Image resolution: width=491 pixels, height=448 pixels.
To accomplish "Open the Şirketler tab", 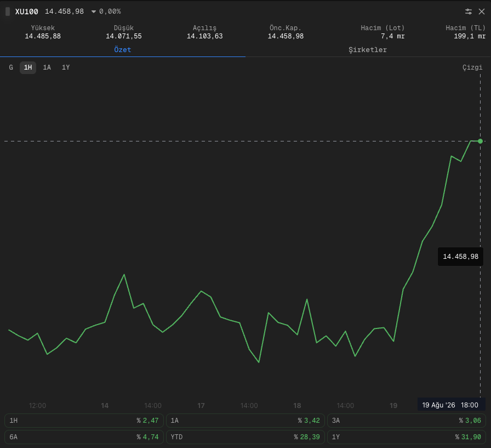I will coord(368,50).
